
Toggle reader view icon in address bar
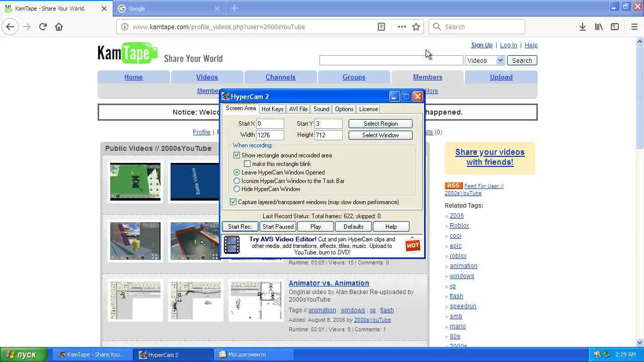381,27
